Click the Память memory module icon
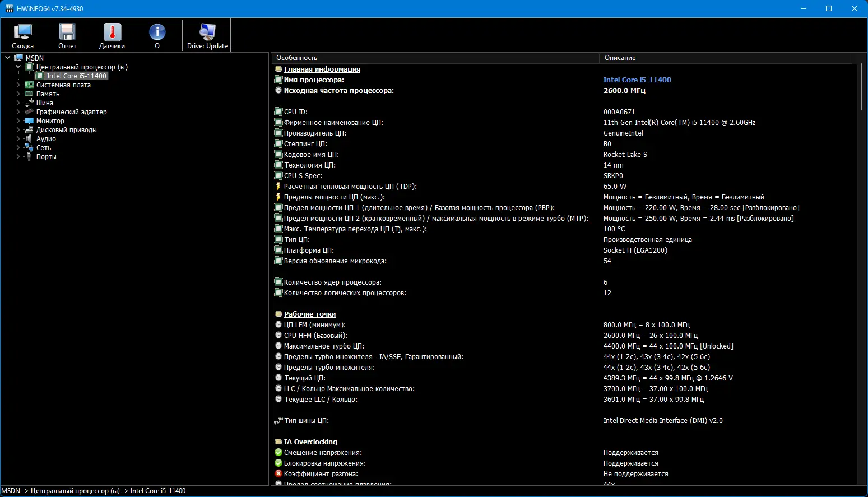The image size is (868, 497). [29, 94]
